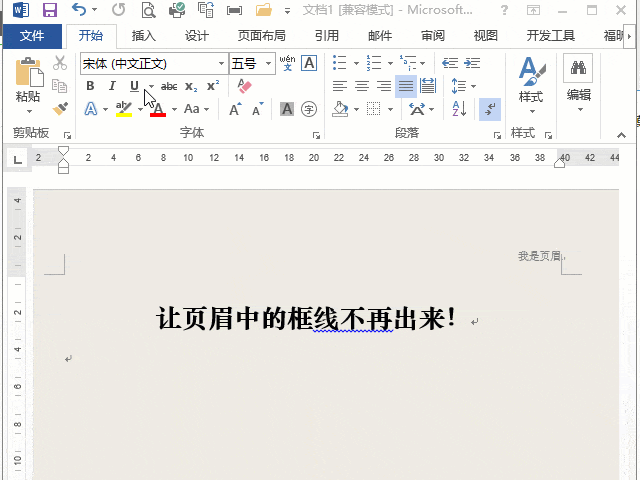Toggle Italic formatting
The width and height of the screenshot is (640, 480).
point(111,86)
